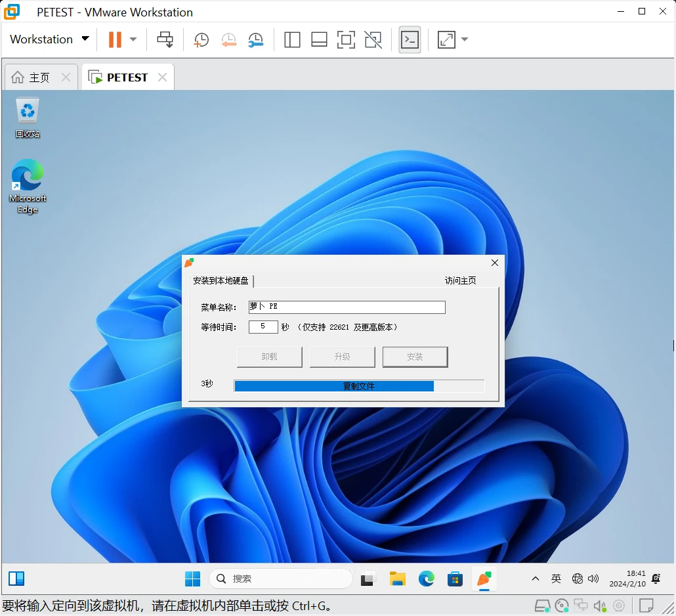Viewport: 676px width, 616px height.
Task: Click the VMware CD/DVD status icon
Action: coord(562,606)
